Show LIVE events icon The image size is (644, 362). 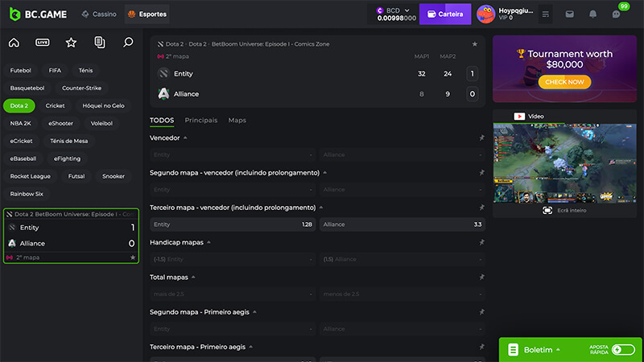click(43, 43)
